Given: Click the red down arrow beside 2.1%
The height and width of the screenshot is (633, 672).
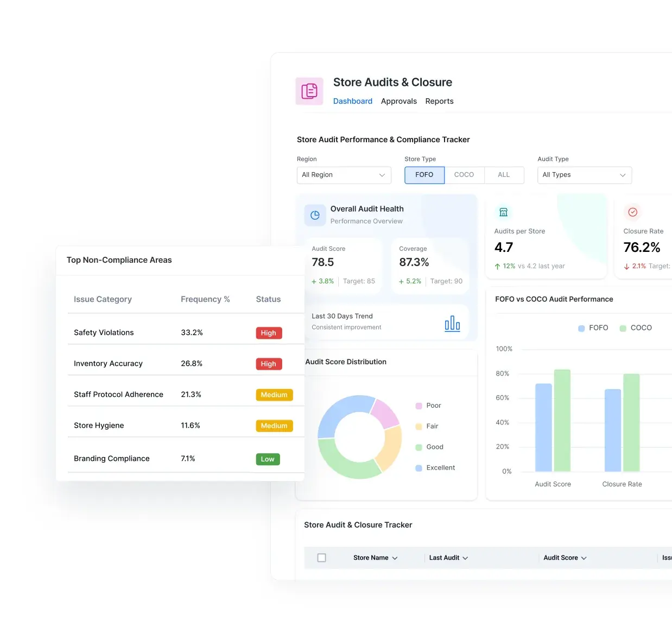Looking at the screenshot, I should [626, 267].
